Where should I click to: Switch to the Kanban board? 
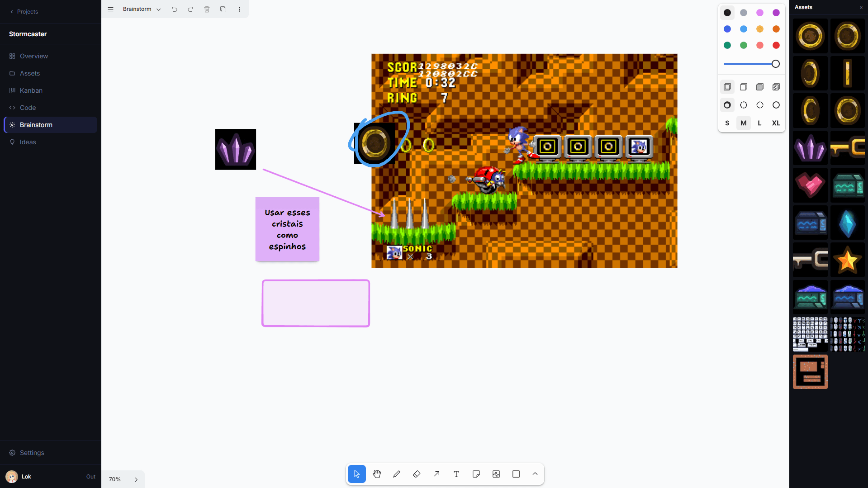coord(51,90)
